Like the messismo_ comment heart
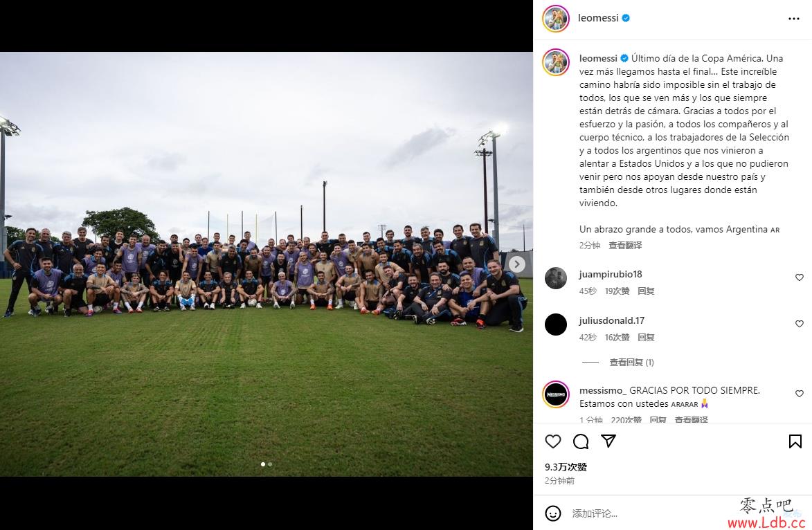The height and width of the screenshot is (530, 812). point(800,394)
